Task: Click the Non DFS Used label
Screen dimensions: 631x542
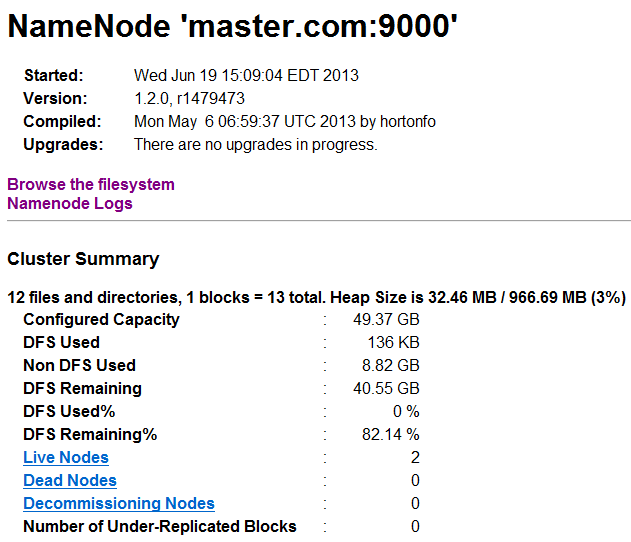Action: click(80, 365)
